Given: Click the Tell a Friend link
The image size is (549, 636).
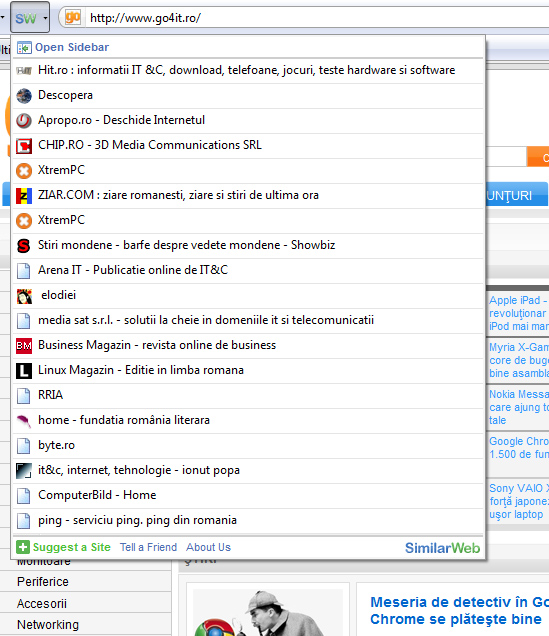Looking at the screenshot, I should [148, 547].
